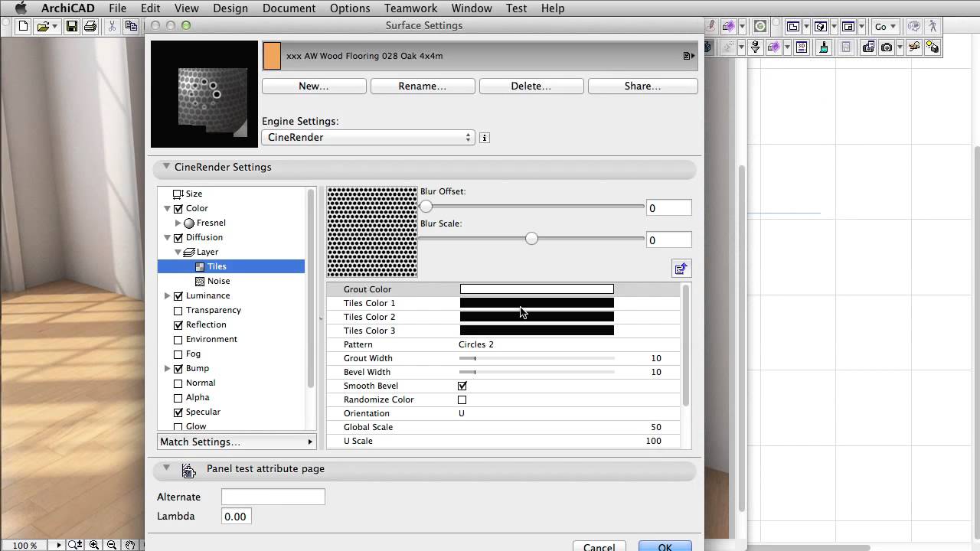Click the camera icon in toolbar
Image resolution: width=980 pixels, height=551 pixels.
tap(887, 47)
